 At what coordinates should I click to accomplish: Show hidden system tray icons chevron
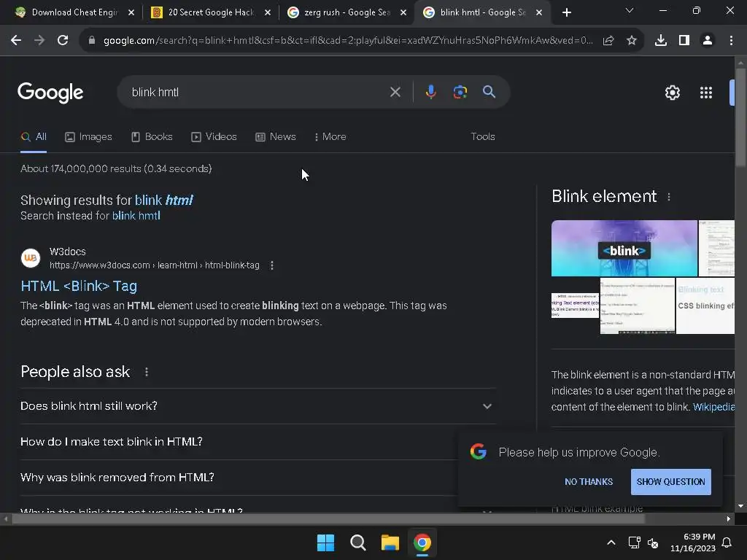(x=611, y=542)
